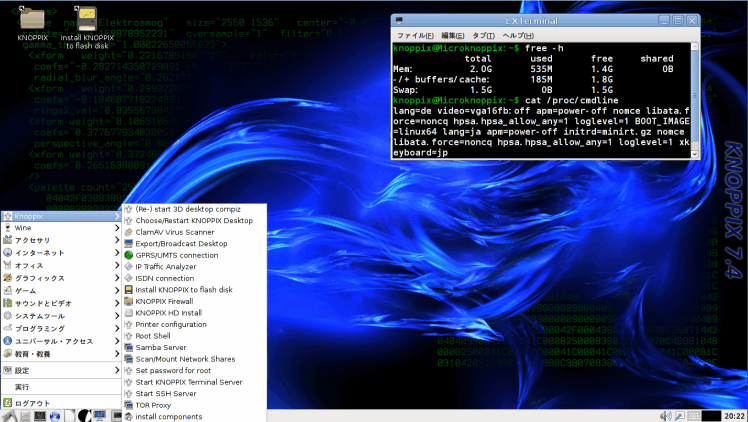This screenshot has height=422, width=748.
Task: Select GPRS/UMTS connection
Action: [x=195, y=255]
